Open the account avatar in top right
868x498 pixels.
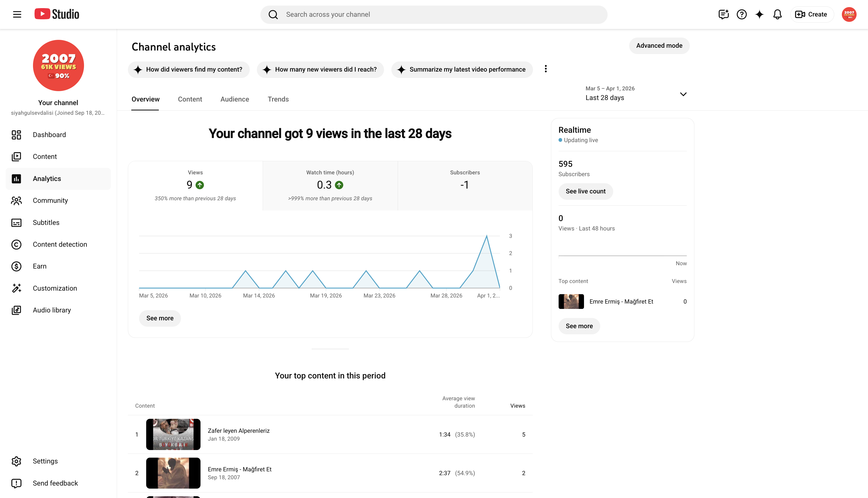click(x=849, y=14)
